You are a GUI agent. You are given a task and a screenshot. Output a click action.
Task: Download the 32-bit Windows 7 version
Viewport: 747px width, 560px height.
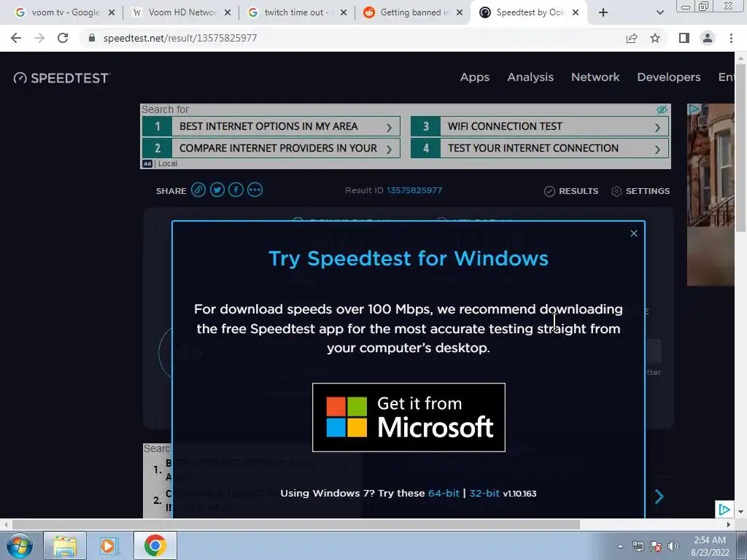tap(484, 494)
